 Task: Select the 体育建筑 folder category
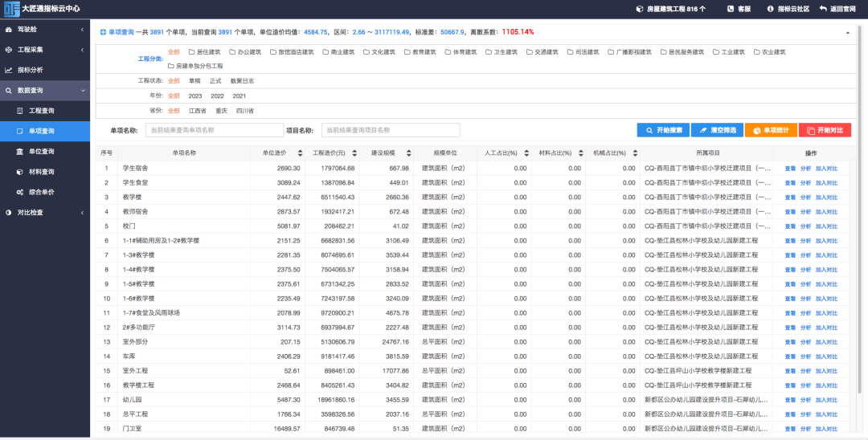pos(461,52)
